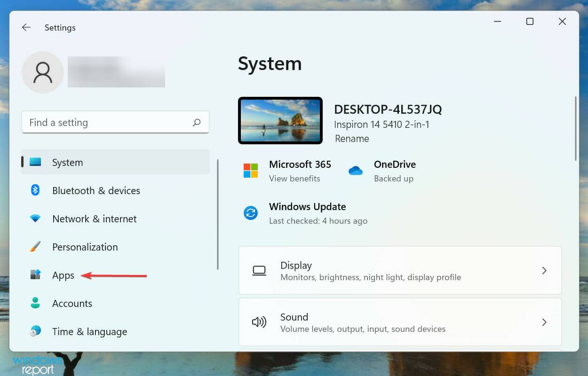This screenshot has height=376, width=588.
Task: Switch to the System section
Action: 67,162
